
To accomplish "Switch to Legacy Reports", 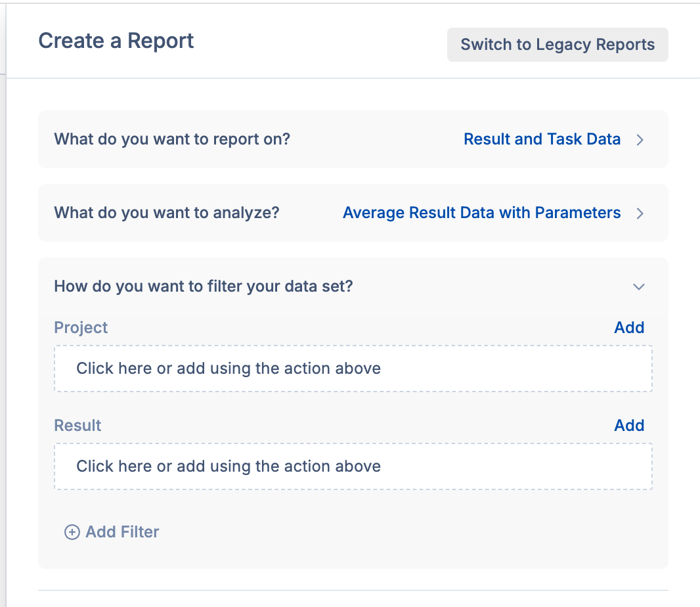I will pyautogui.click(x=558, y=45).
